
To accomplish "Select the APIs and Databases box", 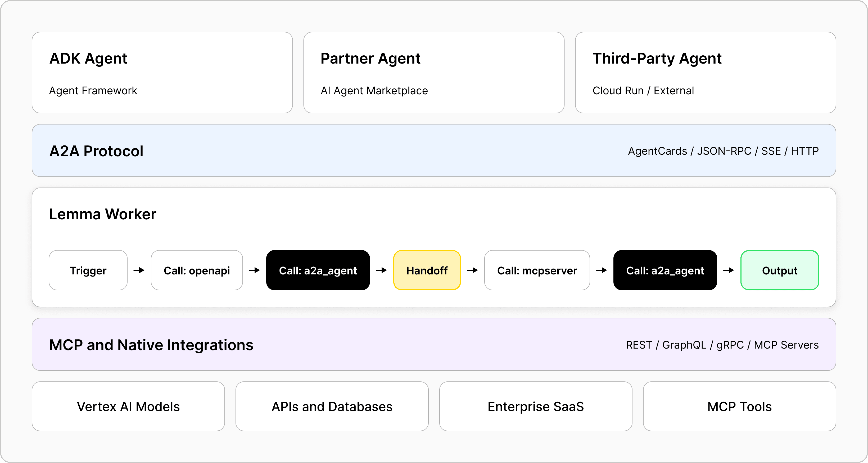I will [332, 407].
